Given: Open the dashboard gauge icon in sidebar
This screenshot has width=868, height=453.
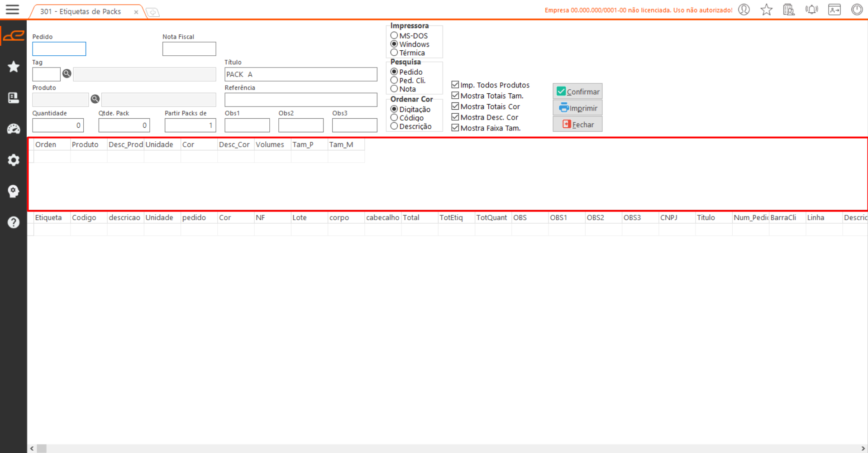Looking at the screenshot, I should click(x=14, y=129).
